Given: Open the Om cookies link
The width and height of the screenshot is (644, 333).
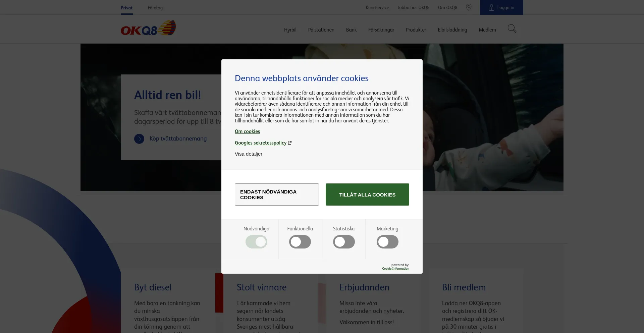Looking at the screenshot, I should pos(247,131).
